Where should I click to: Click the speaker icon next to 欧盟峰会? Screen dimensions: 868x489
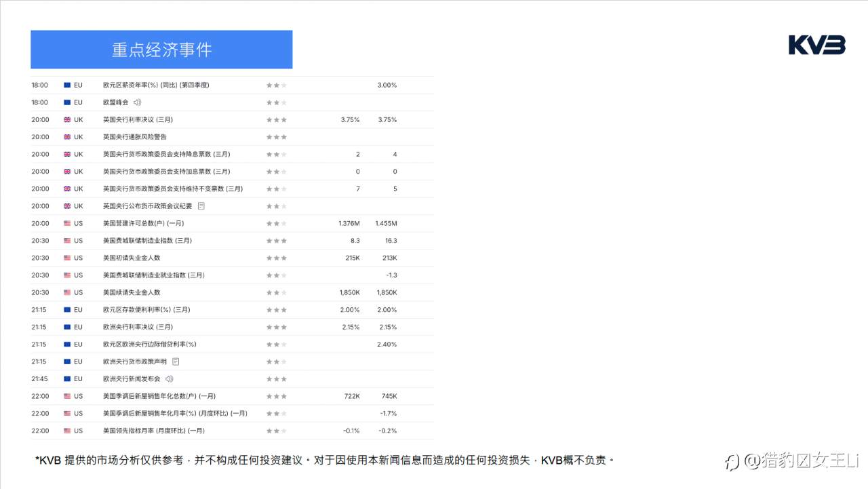tap(138, 102)
